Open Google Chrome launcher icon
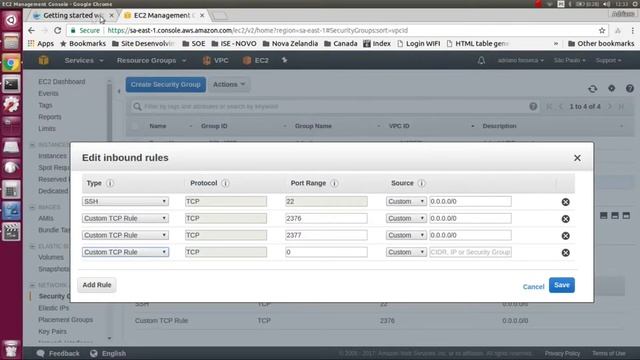This screenshot has height=360, width=640. click(x=11, y=63)
